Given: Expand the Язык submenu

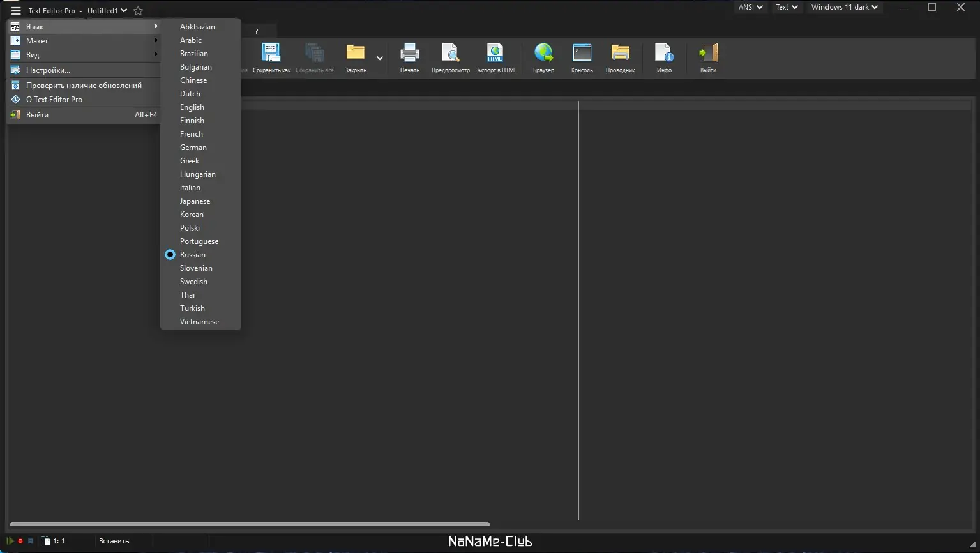Looking at the screenshot, I should pos(84,27).
